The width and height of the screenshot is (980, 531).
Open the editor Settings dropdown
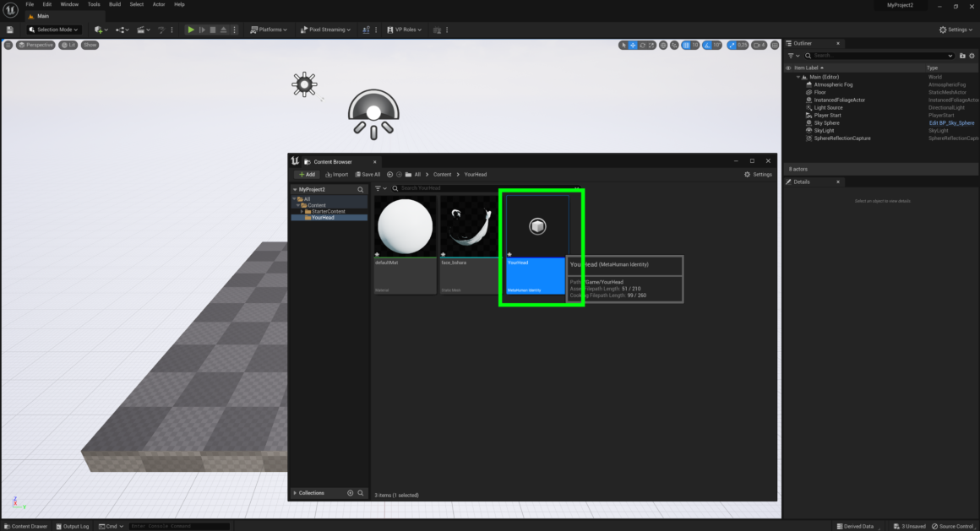point(955,30)
